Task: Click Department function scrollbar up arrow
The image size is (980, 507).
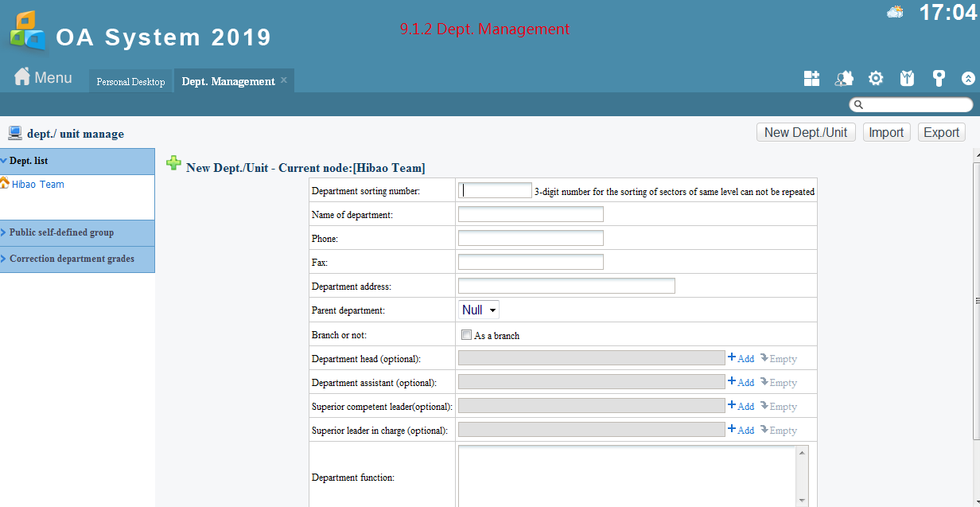Action: tap(802, 453)
